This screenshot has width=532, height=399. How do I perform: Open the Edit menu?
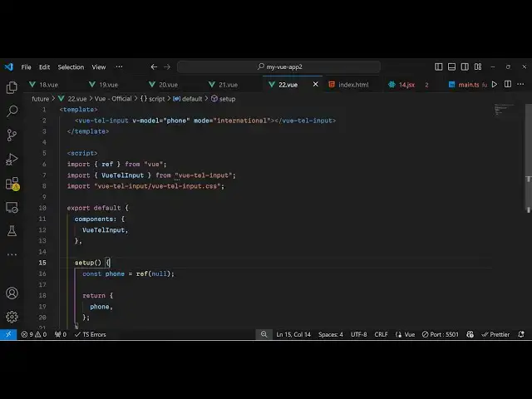44,67
